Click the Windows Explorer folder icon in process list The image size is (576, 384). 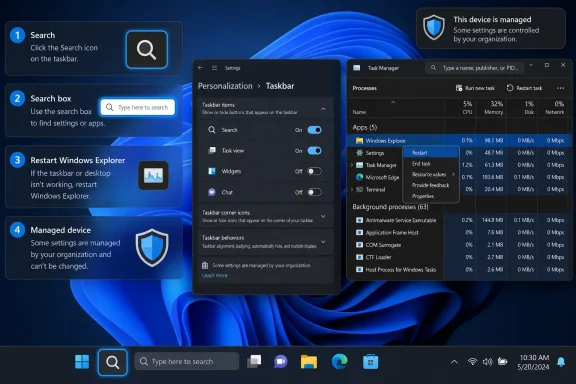click(359, 140)
